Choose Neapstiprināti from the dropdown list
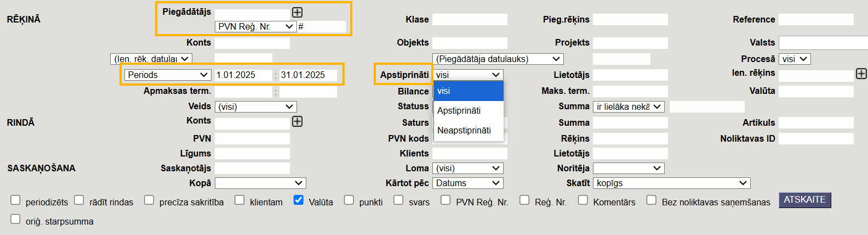 tap(464, 130)
